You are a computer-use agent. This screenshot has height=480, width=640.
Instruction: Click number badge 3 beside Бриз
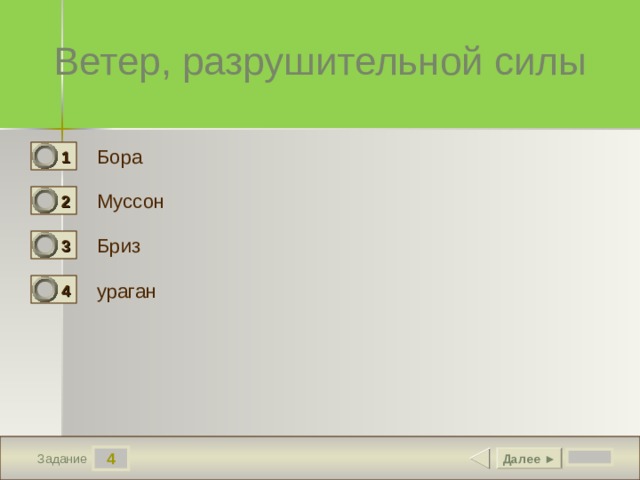[66, 246]
